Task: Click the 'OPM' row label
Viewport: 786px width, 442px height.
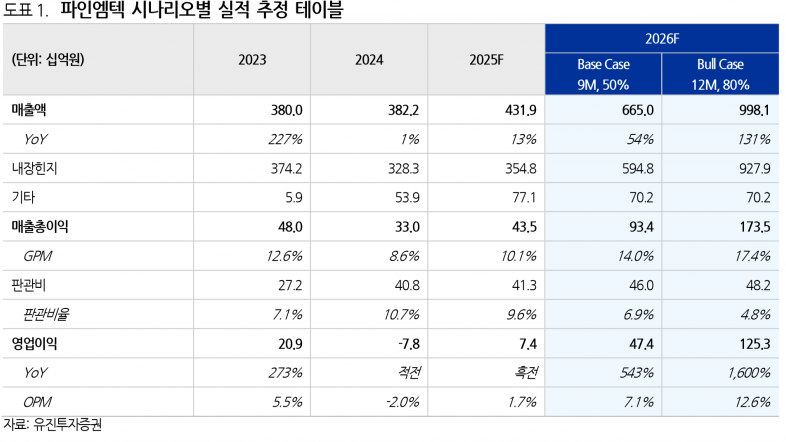Action: click(38, 402)
